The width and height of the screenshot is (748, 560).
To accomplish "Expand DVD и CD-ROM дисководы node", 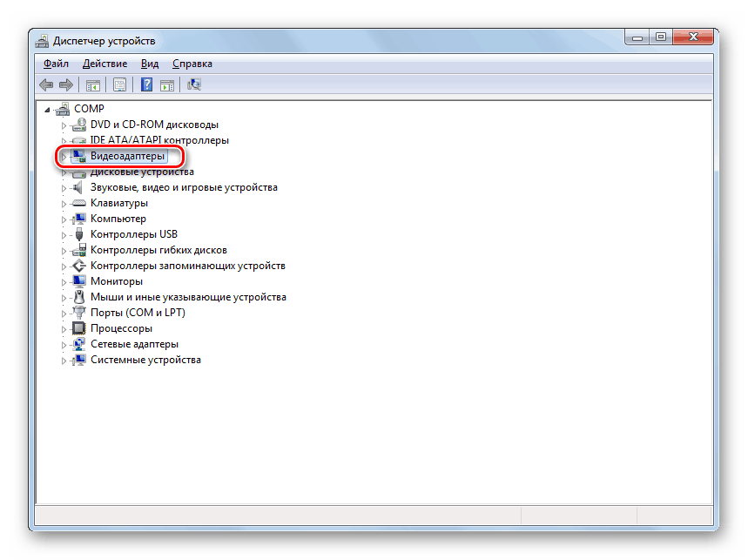I will click(x=64, y=126).
